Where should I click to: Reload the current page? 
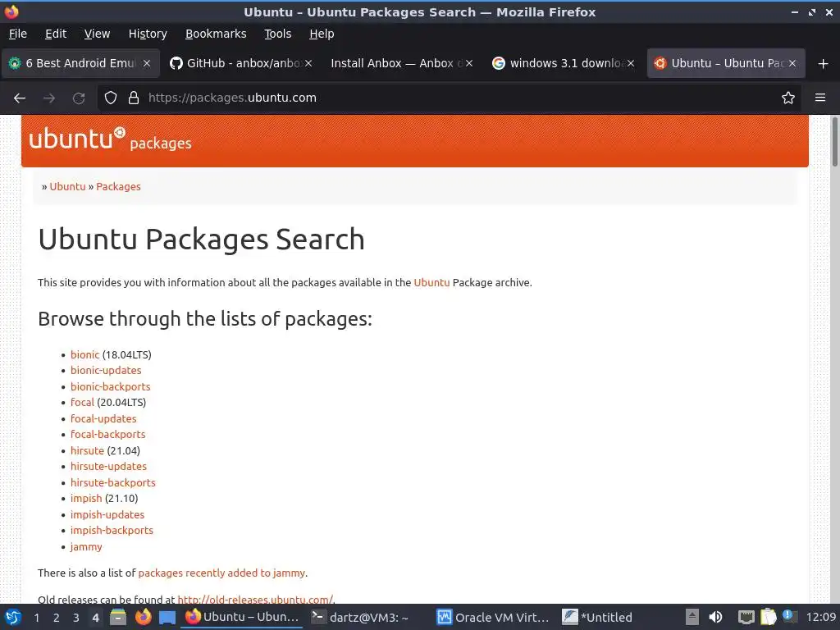coord(79,98)
